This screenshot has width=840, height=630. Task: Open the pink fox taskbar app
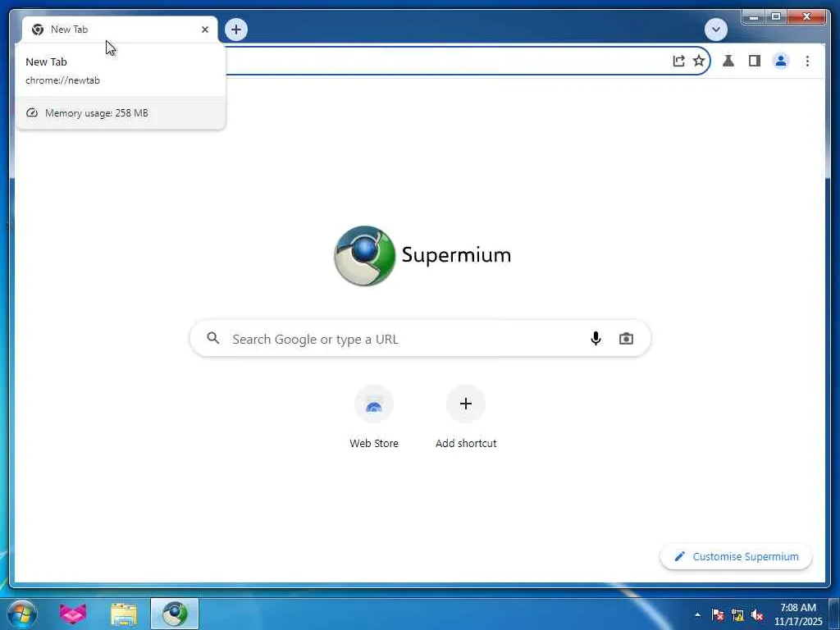(73, 614)
